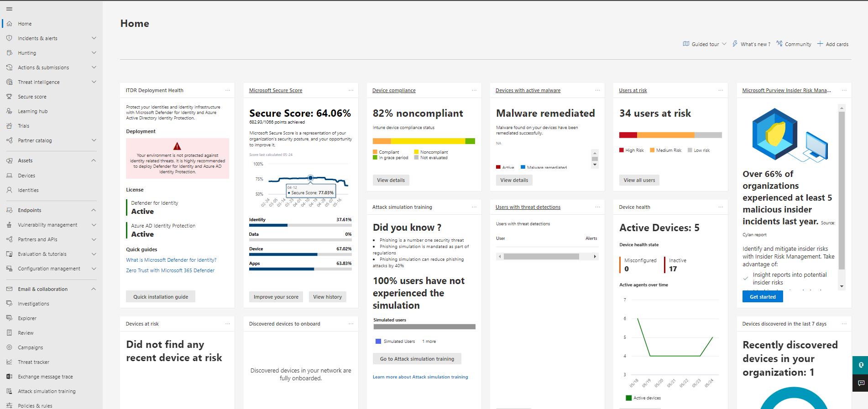Click the hamburger navigation menu icon
Image resolution: width=868 pixels, height=409 pixels.
click(9, 9)
